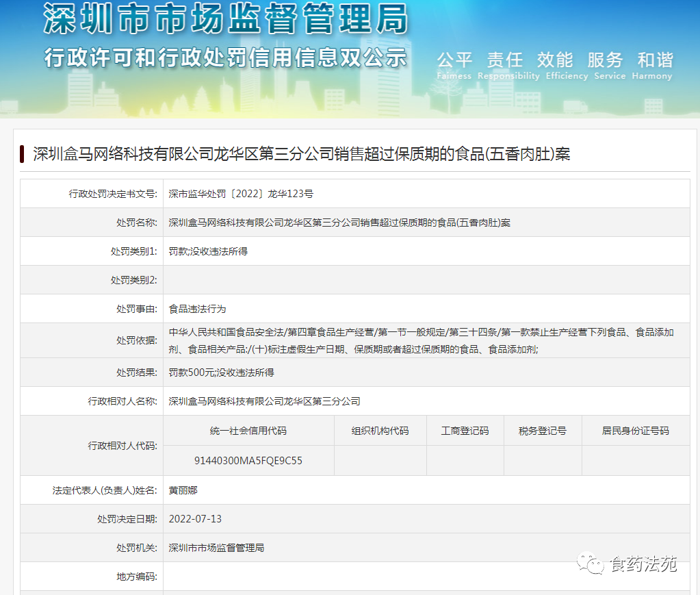Click the 居民身份证号码 column header
The image size is (700, 595).
coord(635,431)
